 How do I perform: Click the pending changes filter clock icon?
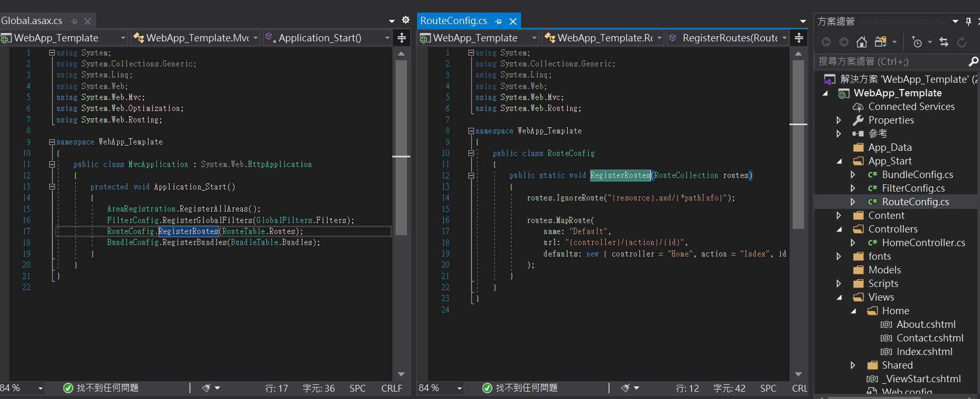coord(917,42)
